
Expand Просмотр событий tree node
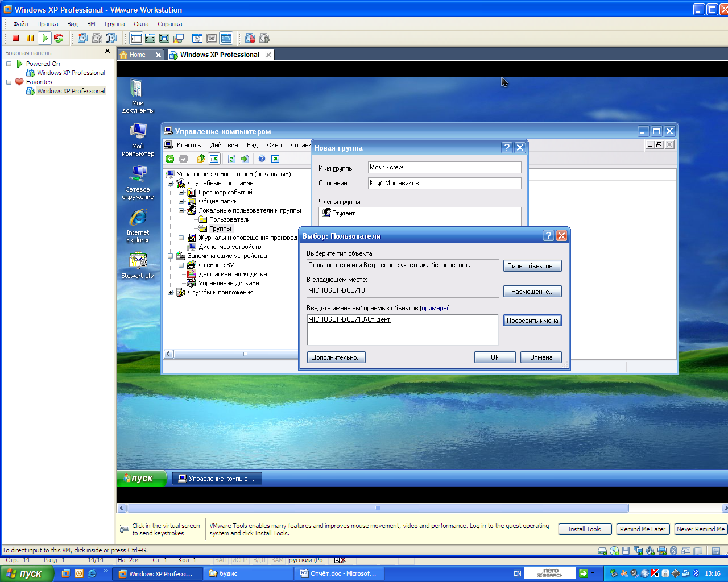(181, 193)
